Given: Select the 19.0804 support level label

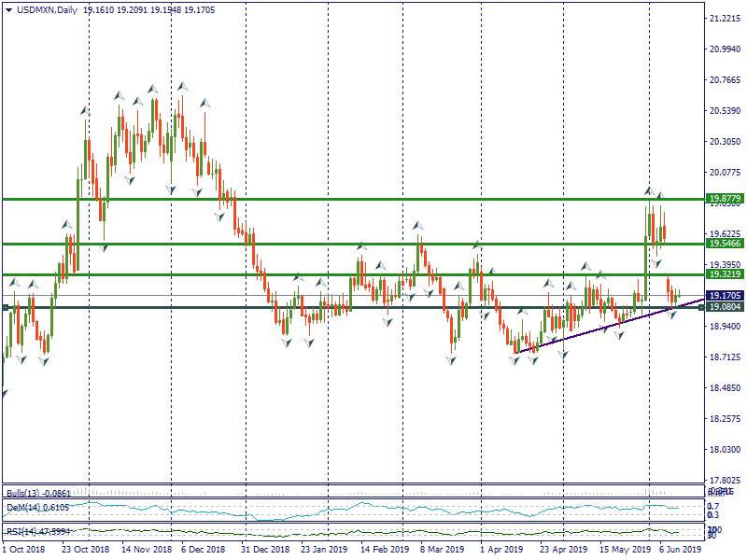Looking at the screenshot, I should pos(725,307).
